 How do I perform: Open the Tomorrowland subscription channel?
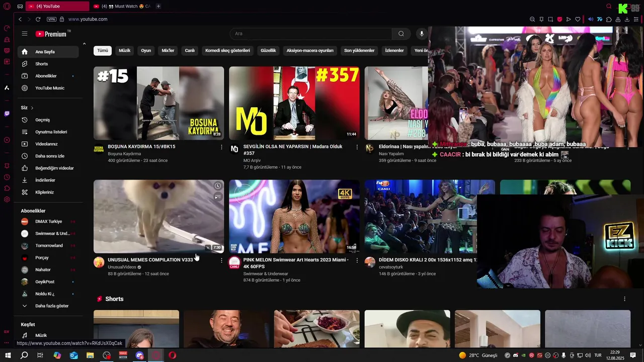pos(48,245)
